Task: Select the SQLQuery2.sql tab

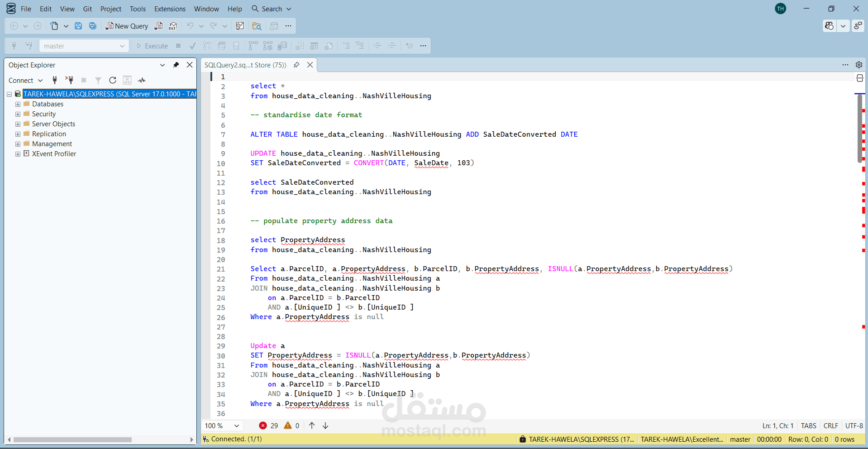Action: [x=245, y=65]
